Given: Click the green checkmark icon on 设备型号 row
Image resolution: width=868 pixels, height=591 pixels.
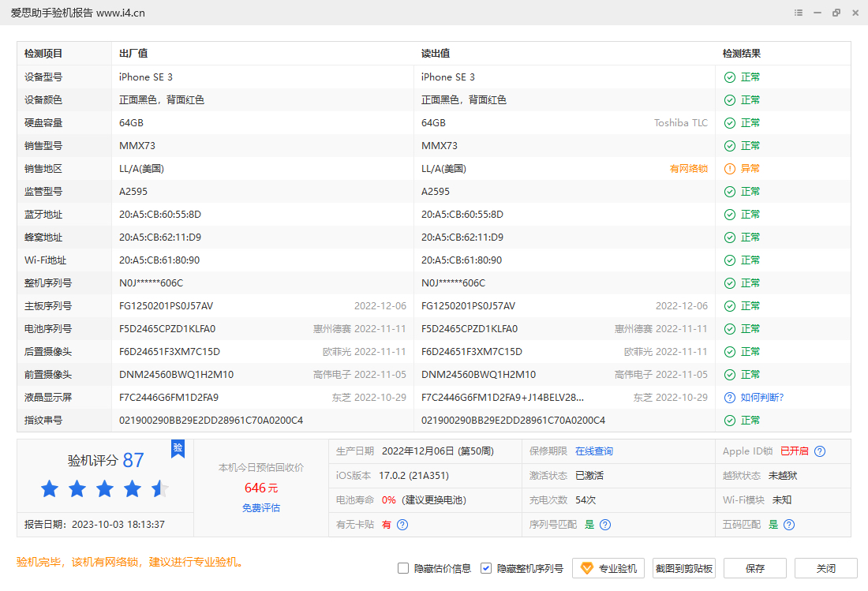Looking at the screenshot, I should point(728,77).
